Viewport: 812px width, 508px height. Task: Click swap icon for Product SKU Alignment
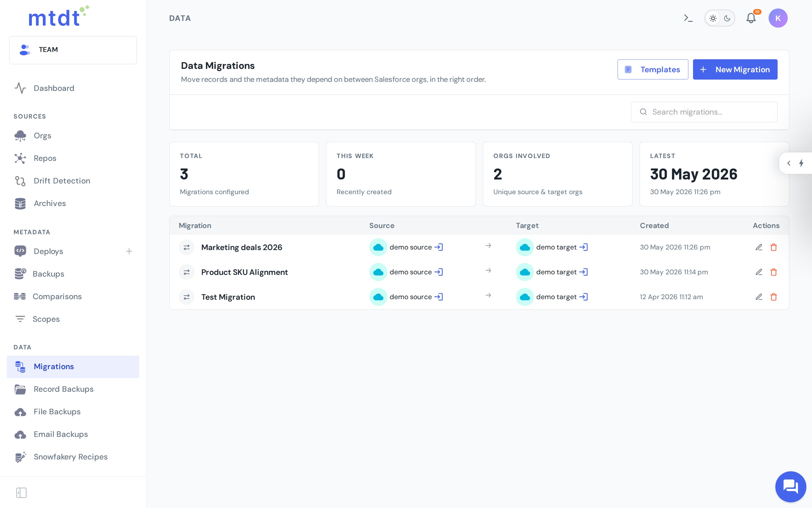click(x=187, y=272)
